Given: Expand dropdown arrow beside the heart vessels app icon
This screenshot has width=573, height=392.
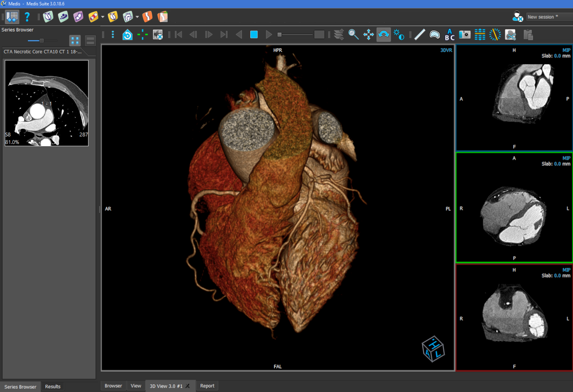Looking at the screenshot, I should 137,17.
